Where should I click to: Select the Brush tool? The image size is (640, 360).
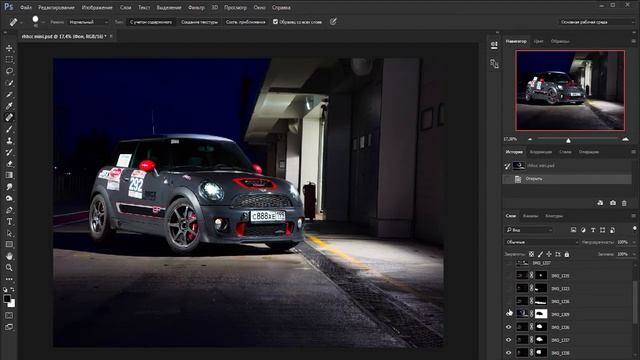point(9,129)
